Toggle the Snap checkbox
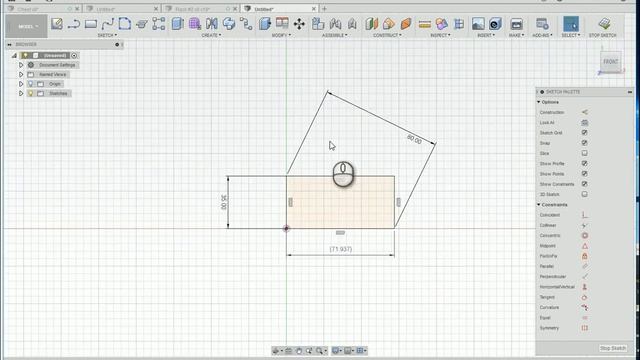 point(584,143)
